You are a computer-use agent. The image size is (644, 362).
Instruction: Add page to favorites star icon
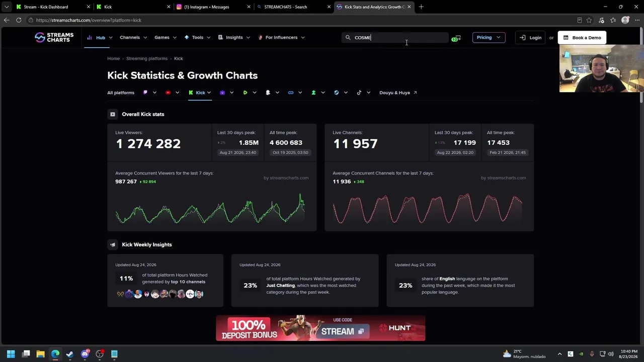589,20
